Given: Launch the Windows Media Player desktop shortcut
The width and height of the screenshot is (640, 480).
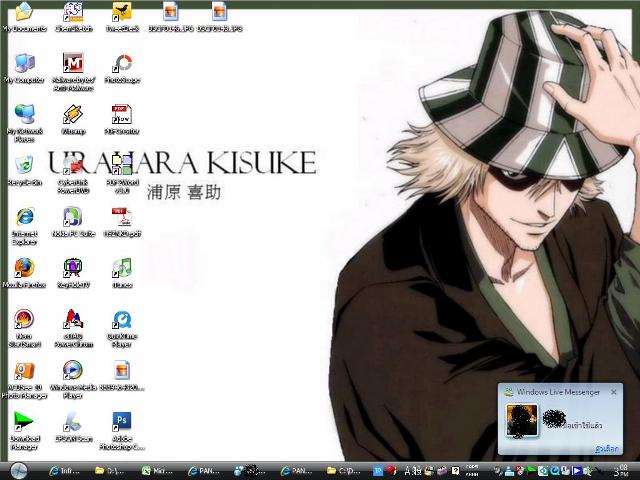Looking at the screenshot, I should 73,380.
